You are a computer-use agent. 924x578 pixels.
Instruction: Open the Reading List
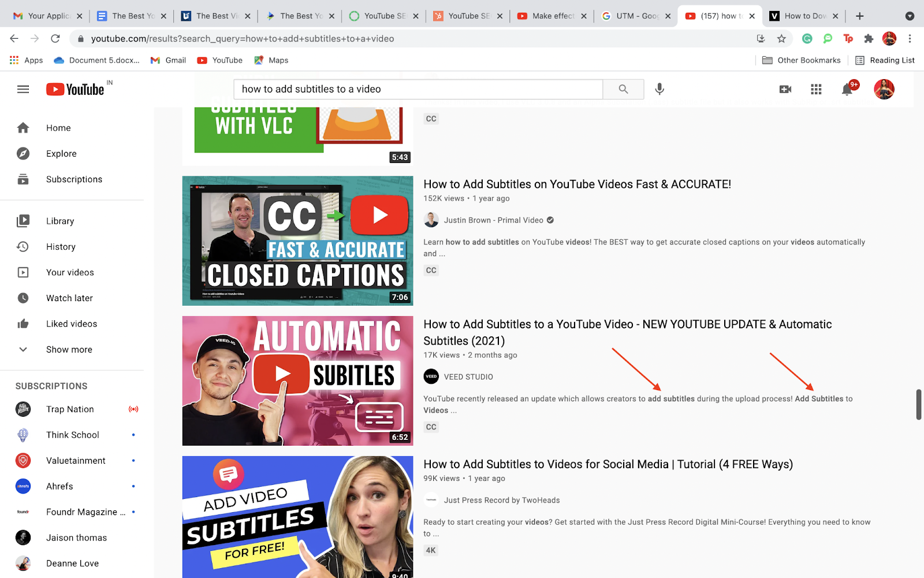coord(885,60)
